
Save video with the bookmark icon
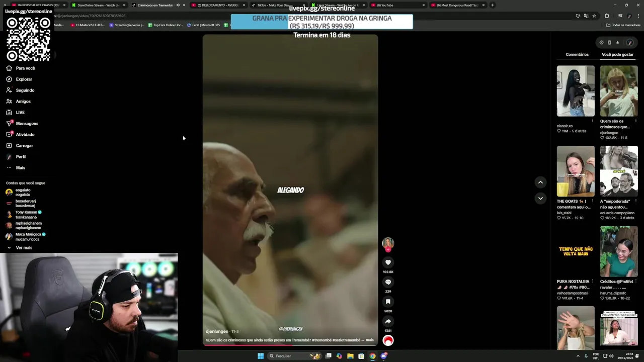tap(388, 302)
